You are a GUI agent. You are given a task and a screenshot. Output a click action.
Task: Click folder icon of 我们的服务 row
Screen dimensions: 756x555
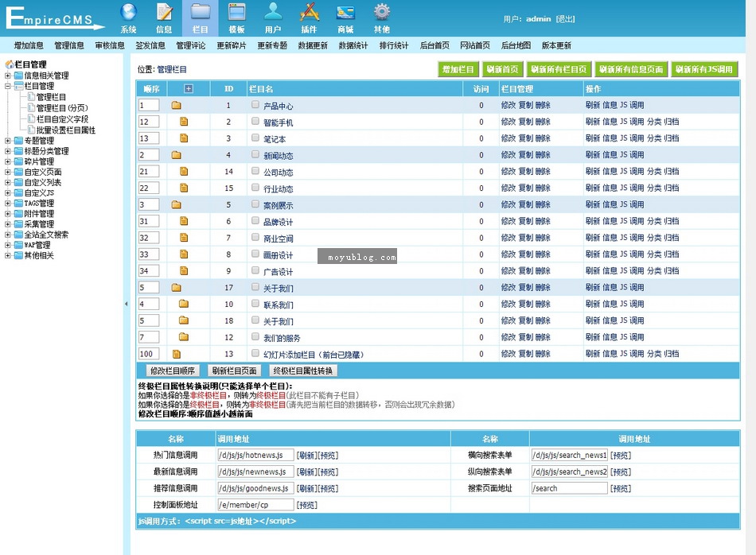(184, 337)
